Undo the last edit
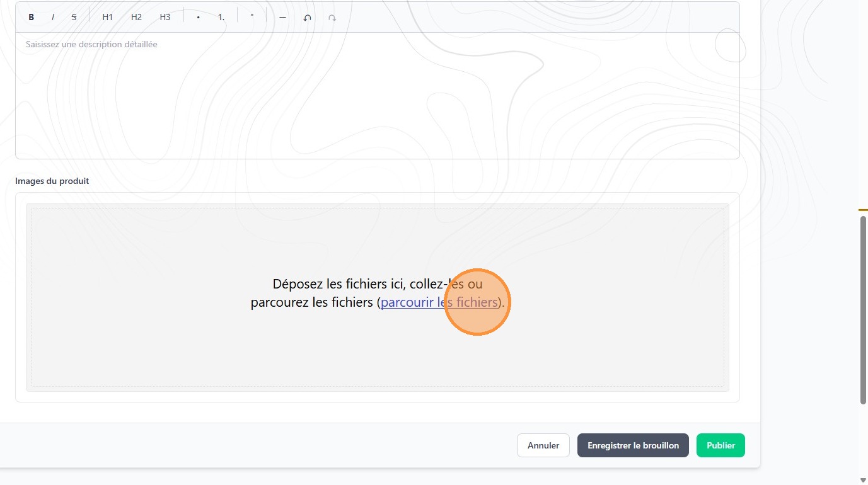Viewport: 868px width, 485px height. [307, 17]
